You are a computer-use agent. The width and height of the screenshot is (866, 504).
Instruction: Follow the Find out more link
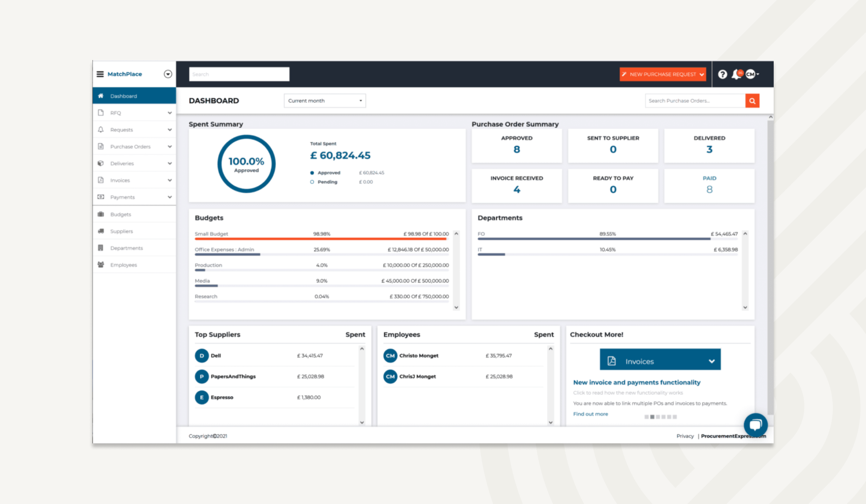[x=590, y=414]
